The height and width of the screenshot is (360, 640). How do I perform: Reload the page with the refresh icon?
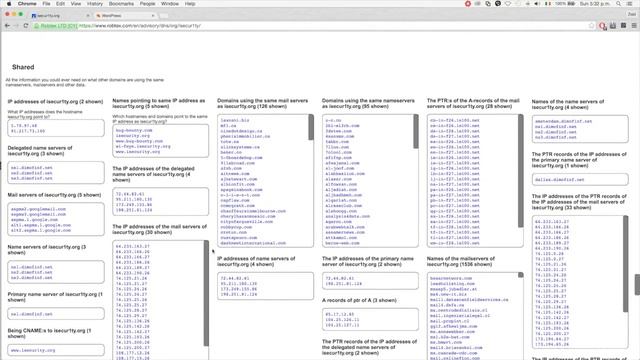26,26
